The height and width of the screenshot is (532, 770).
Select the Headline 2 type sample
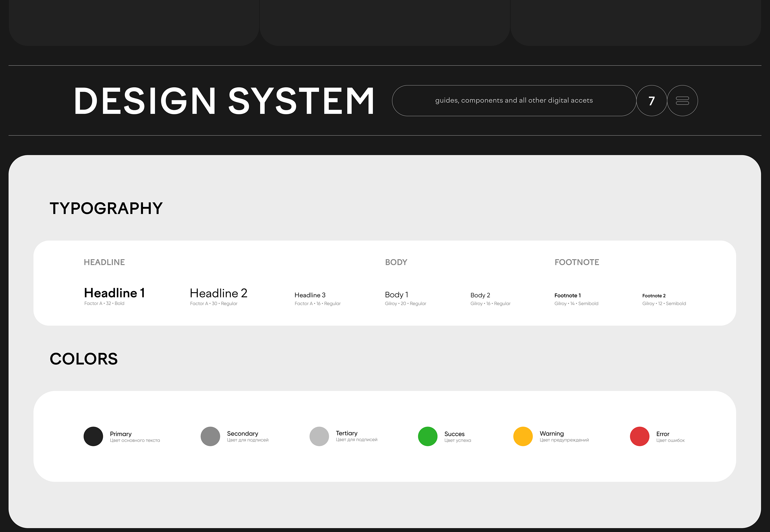(219, 293)
